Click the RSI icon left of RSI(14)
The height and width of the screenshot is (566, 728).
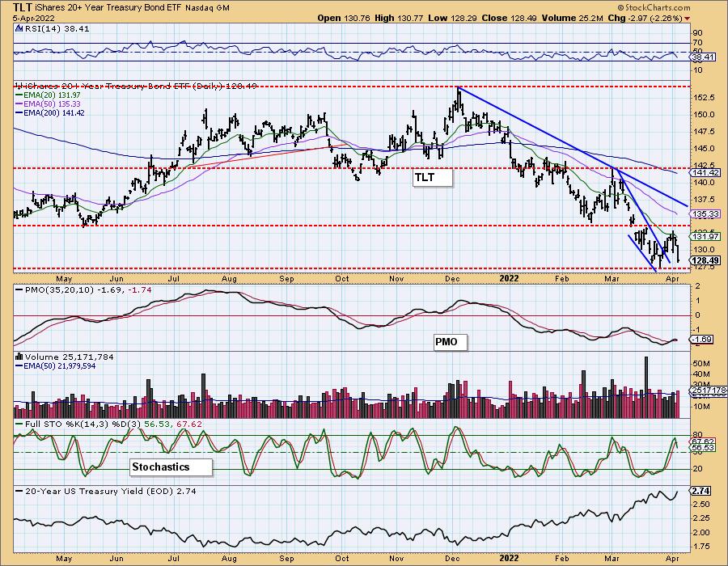(x=19, y=29)
